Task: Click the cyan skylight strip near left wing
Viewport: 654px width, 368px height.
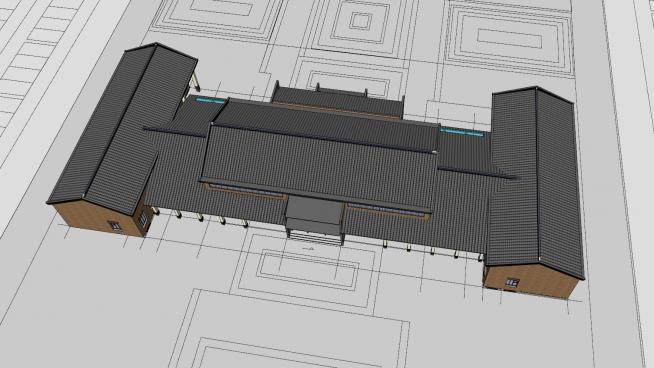Action: 211,100
